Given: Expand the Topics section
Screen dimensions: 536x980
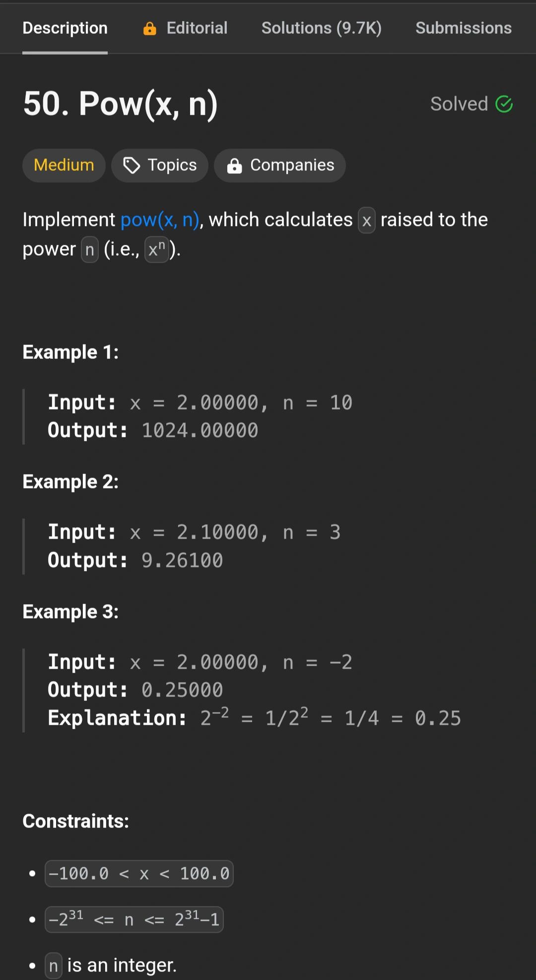Looking at the screenshot, I should (x=160, y=165).
